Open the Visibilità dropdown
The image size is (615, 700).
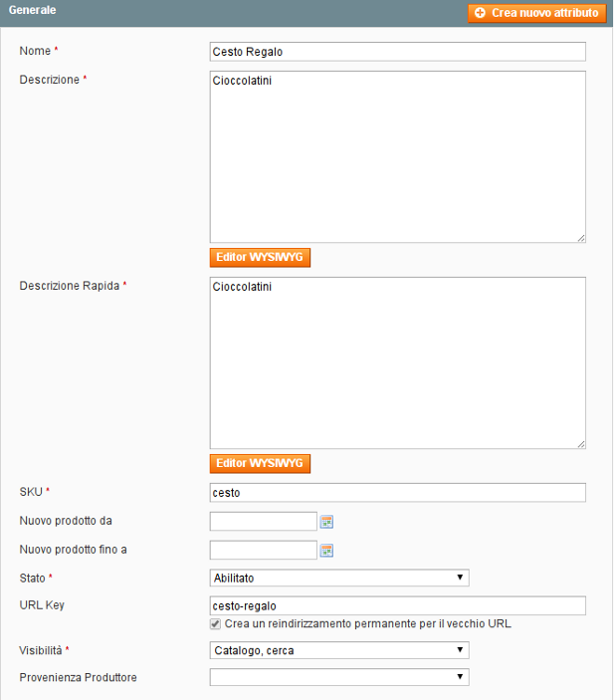pyautogui.click(x=338, y=650)
